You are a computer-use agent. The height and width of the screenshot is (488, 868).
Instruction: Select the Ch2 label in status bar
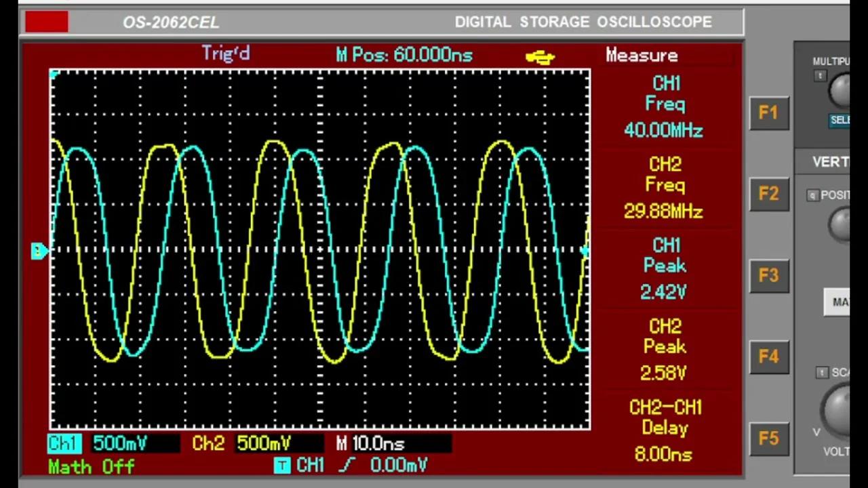[208, 444]
